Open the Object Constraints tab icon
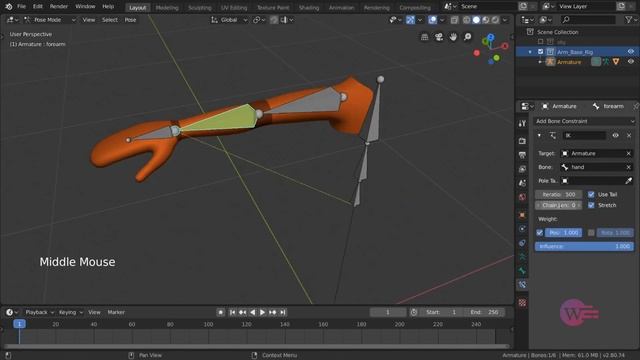Image resolution: width=640 pixels, height=360 pixels. (522, 243)
